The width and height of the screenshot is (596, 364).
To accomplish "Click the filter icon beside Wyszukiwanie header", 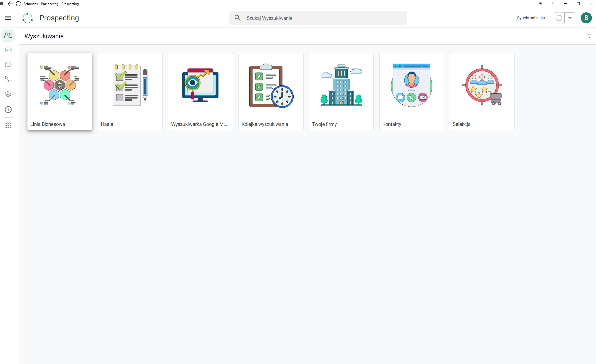I will 589,36.
